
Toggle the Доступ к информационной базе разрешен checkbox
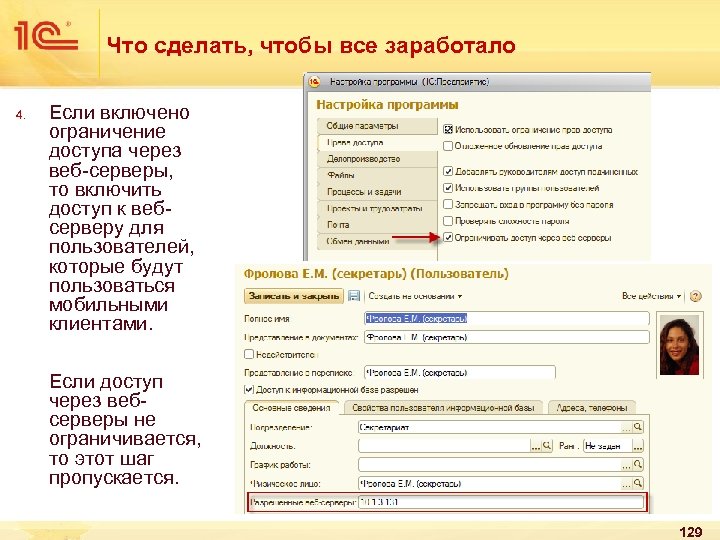coord(249,389)
